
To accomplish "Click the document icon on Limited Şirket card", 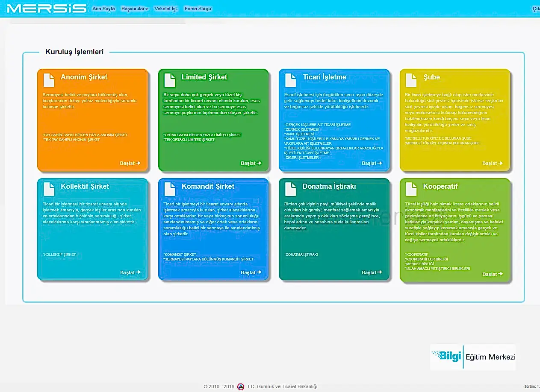I will point(170,80).
